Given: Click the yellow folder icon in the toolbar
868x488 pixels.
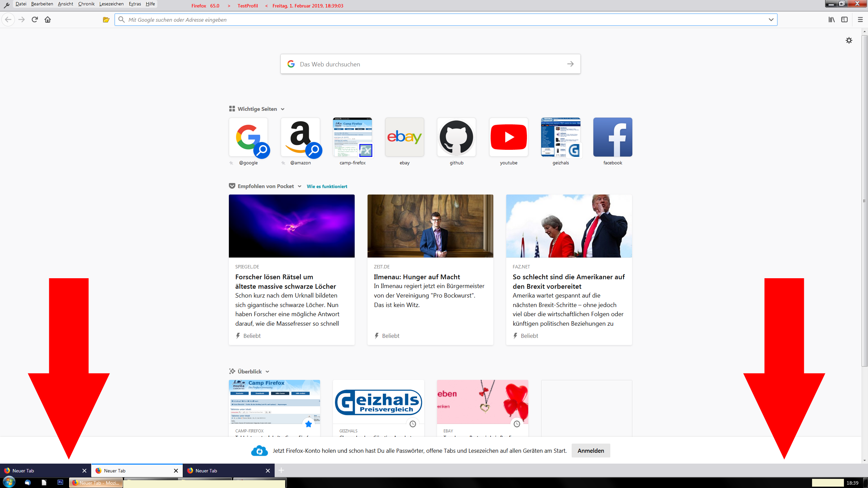Looking at the screenshot, I should 106,20.
